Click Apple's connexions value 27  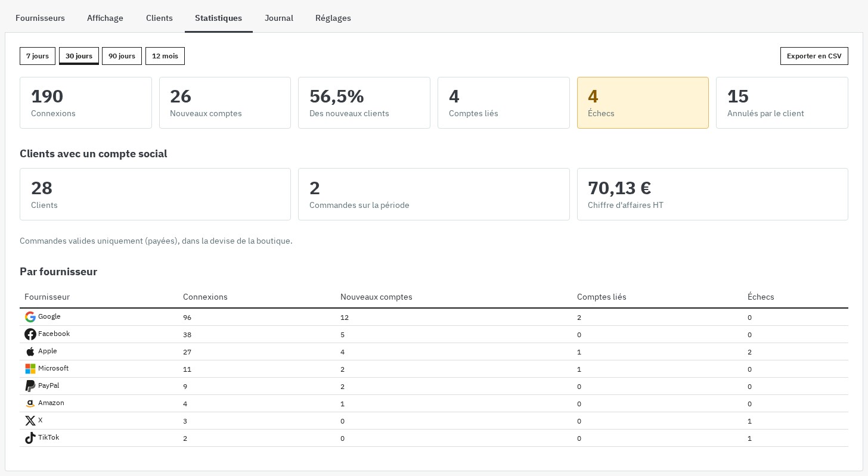pos(187,352)
